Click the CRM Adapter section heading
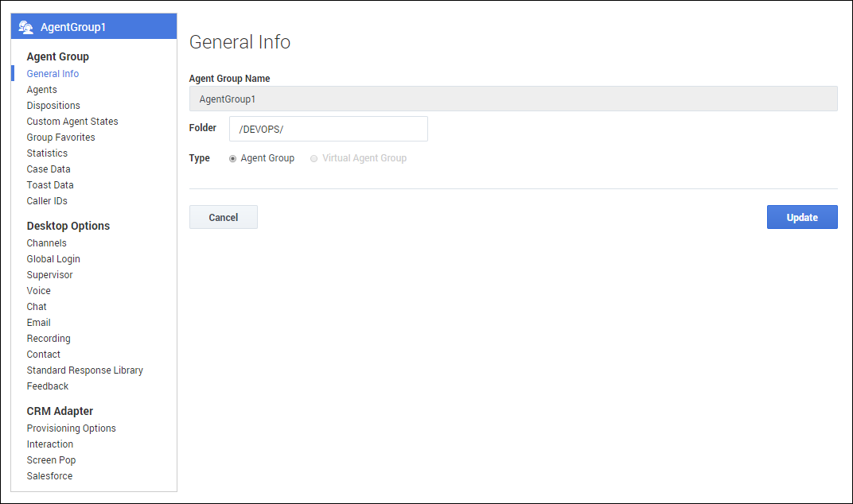Viewport: 853px width, 504px height. [60, 411]
